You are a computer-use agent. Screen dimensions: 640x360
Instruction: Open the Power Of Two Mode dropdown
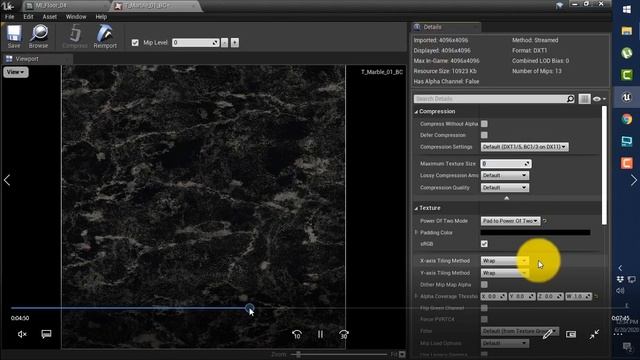[510, 221]
